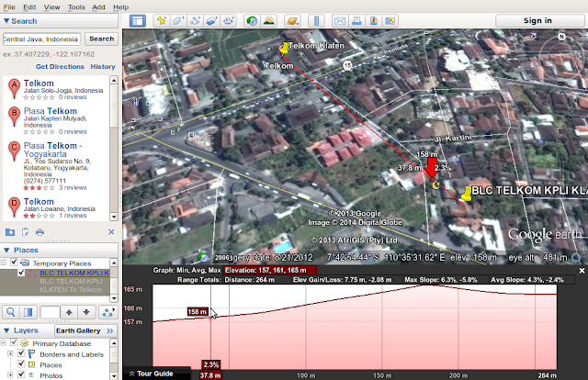Image resolution: width=588 pixels, height=380 pixels.
Task: Open the Tools menu
Action: pos(76,6)
